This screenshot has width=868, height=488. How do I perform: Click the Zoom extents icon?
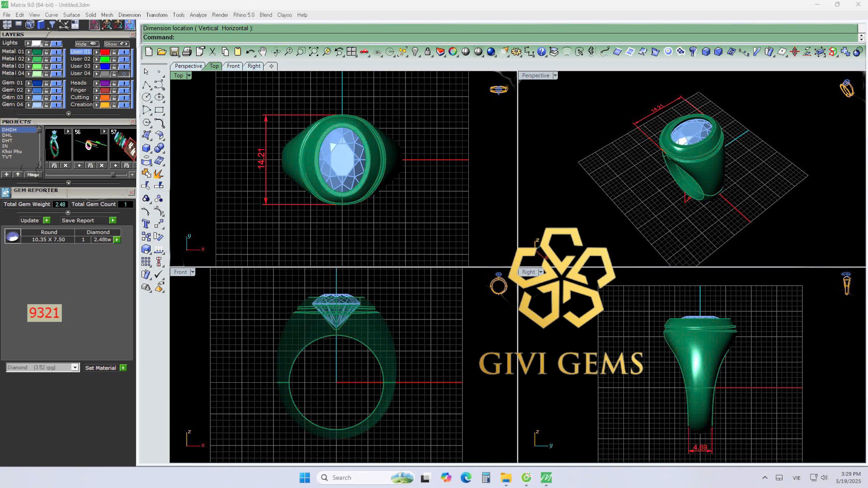click(x=314, y=52)
